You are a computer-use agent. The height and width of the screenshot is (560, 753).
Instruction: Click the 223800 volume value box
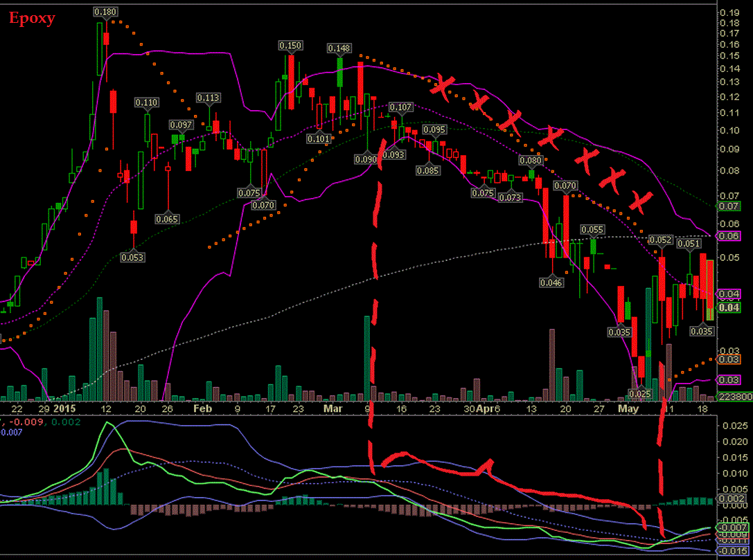[735, 397]
